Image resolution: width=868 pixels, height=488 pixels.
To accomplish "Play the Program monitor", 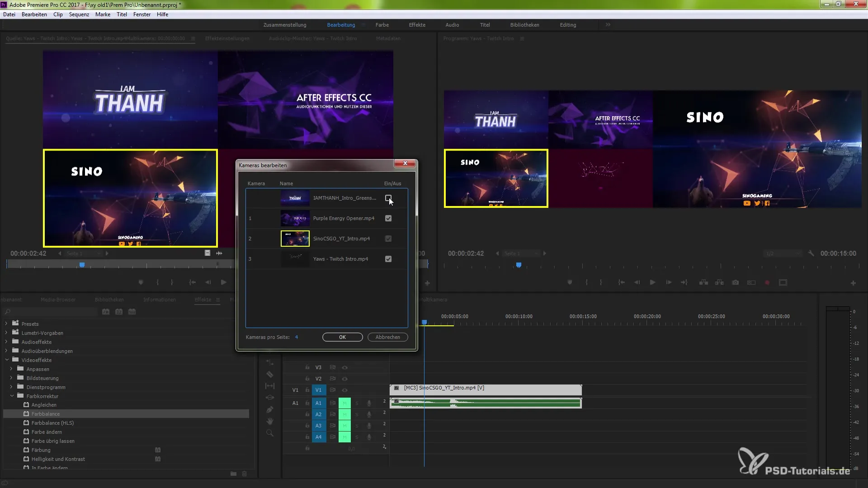I will (652, 282).
